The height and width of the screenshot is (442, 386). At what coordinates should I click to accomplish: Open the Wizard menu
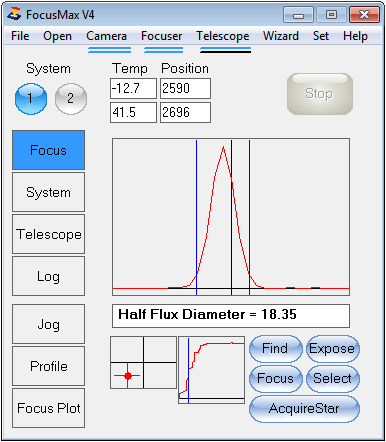[x=281, y=36]
